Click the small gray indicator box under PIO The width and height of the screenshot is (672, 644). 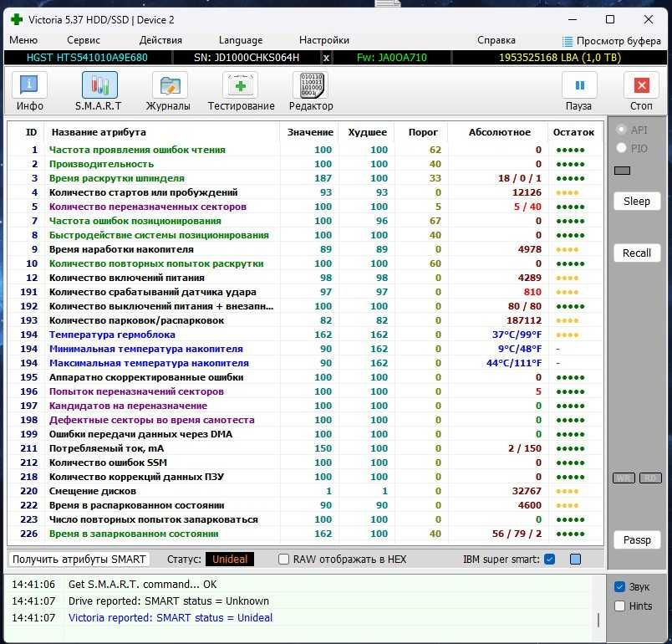pyautogui.click(x=622, y=171)
